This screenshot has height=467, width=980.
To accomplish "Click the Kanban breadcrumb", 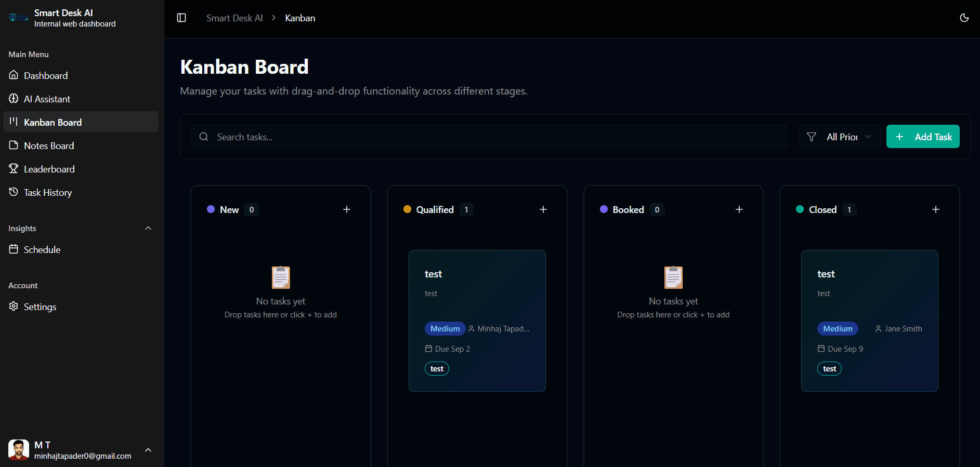I will click(300, 18).
